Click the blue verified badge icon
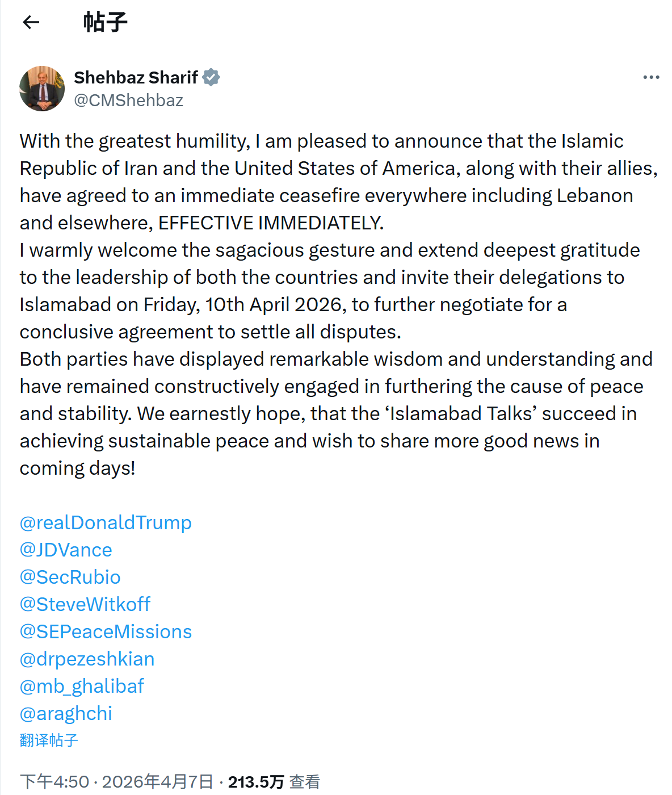 tap(211, 77)
